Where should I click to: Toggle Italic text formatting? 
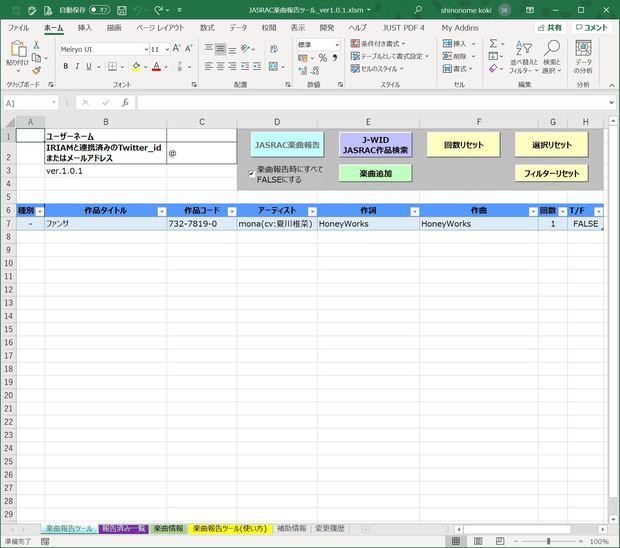(x=77, y=66)
